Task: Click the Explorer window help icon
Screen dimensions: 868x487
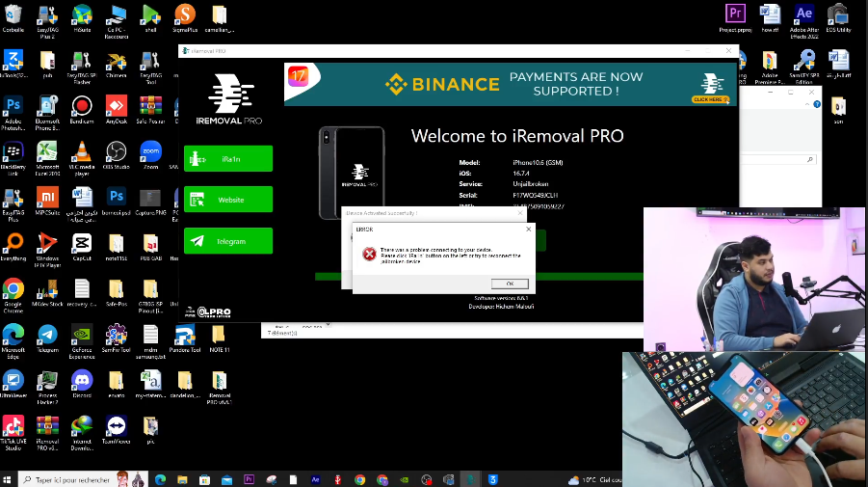Action: pyautogui.click(x=817, y=104)
